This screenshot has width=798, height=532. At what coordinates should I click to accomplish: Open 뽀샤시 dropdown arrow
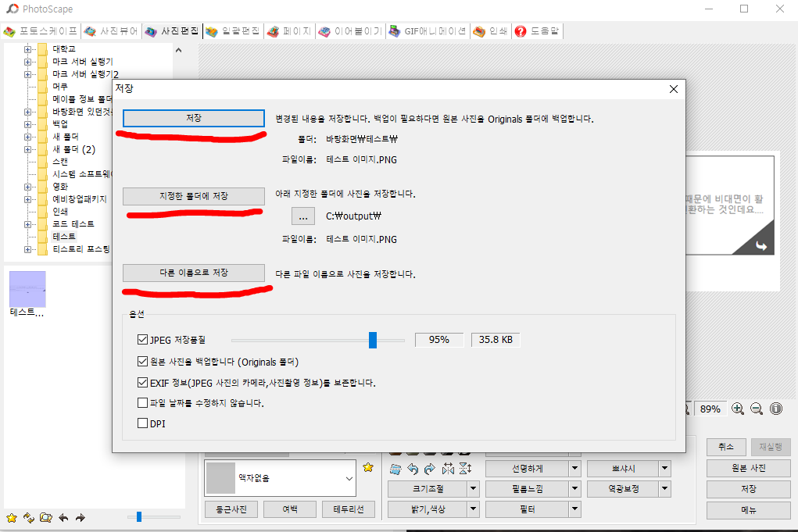pyautogui.click(x=664, y=469)
